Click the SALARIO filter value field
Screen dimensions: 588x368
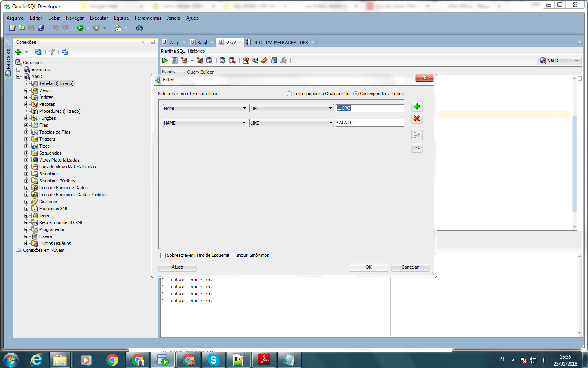coord(370,123)
